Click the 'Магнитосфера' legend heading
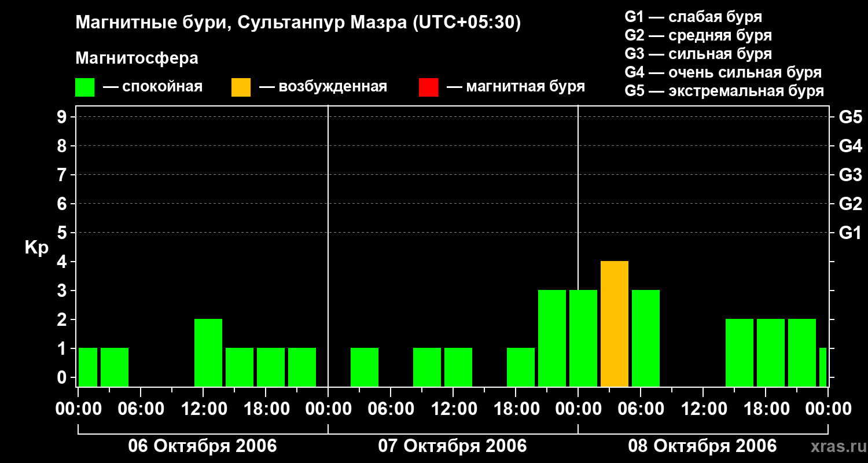 [x=137, y=58]
